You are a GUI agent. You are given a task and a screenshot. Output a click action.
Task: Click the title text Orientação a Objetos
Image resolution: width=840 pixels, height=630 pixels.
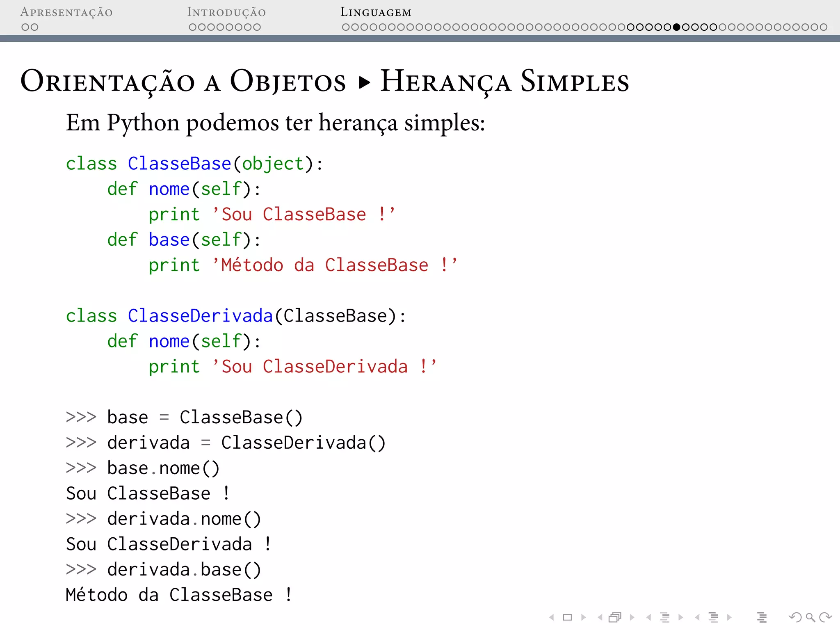[x=183, y=82]
